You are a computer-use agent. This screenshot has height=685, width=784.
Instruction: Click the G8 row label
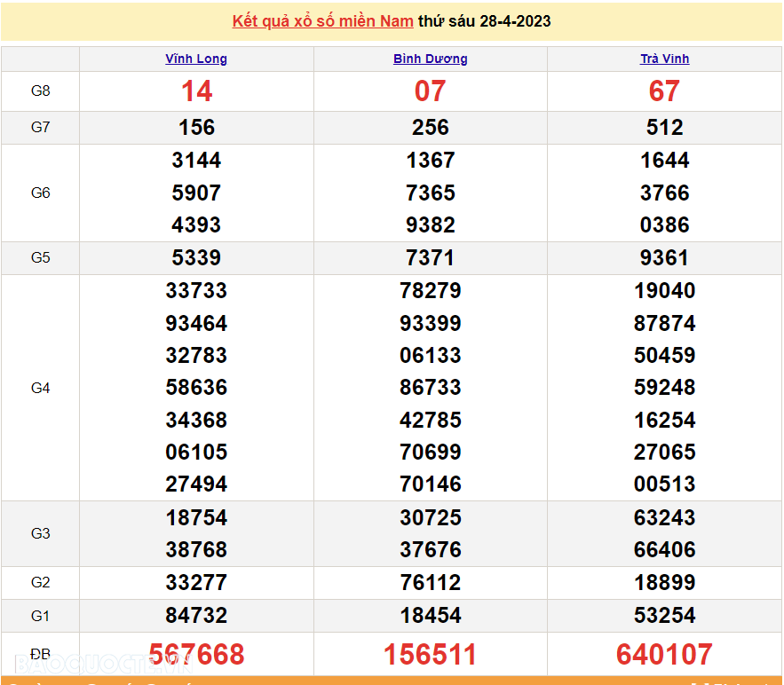[41, 91]
